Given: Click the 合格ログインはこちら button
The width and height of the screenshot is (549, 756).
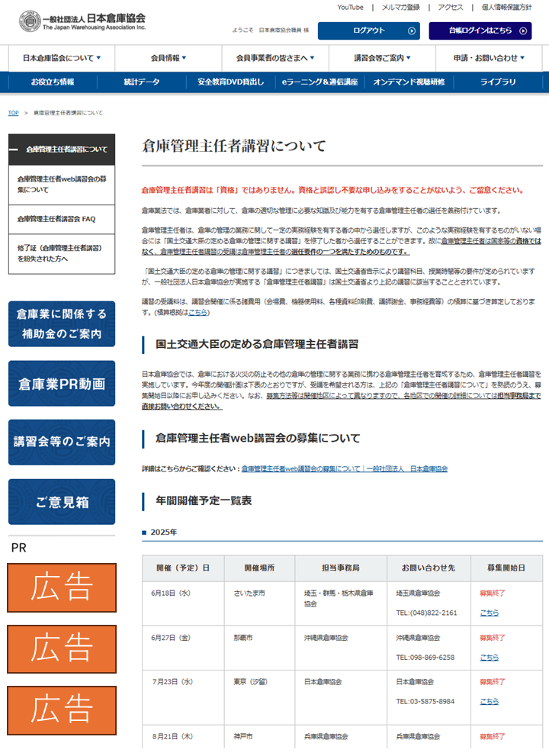Looking at the screenshot, I should [480, 31].
